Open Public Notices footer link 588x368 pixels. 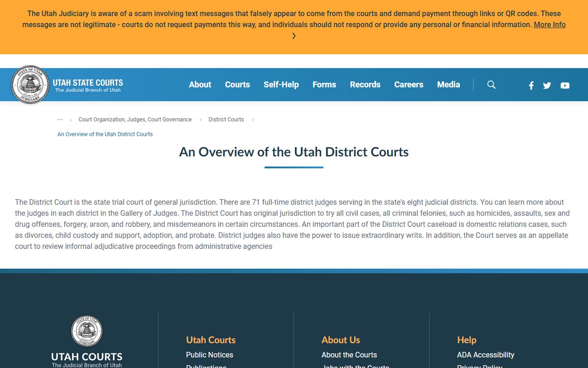(209, 355)
